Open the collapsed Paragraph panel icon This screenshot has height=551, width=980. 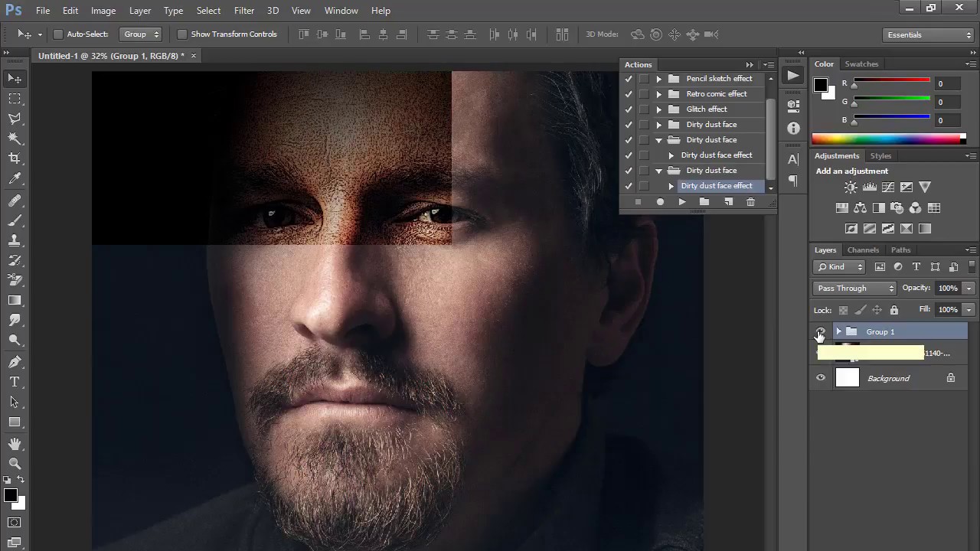coord(793,181)
